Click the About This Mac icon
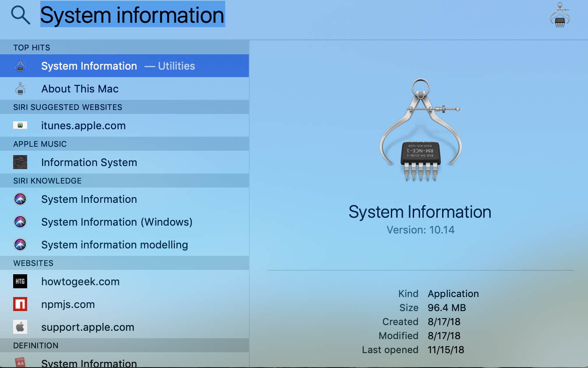The width and height of the screenshot is (588, 368). tap(20, 89)
